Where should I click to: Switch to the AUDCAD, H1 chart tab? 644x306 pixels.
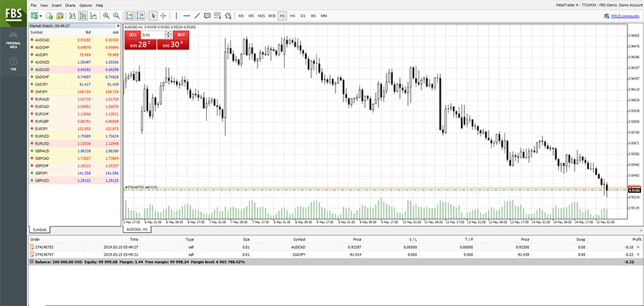tap(137, 229)
